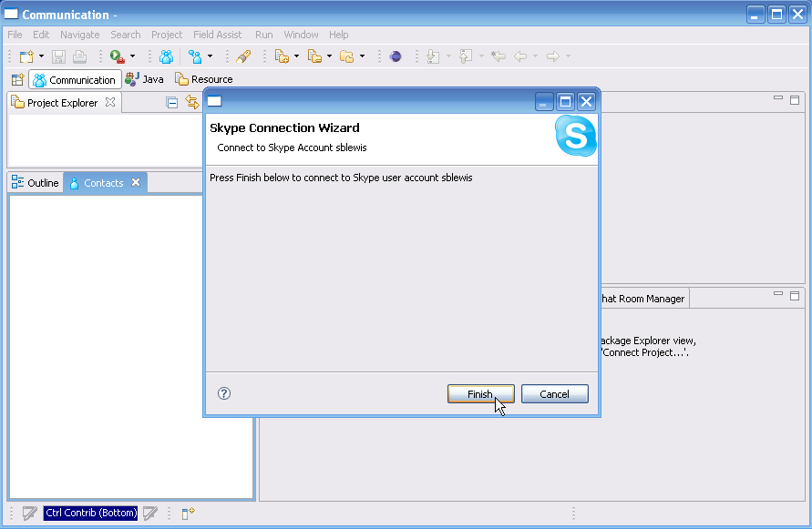The width and height of the screenshot is (812, 529).
Task: Click the Forward navigation arrow icon
Action: click(553, 56)
